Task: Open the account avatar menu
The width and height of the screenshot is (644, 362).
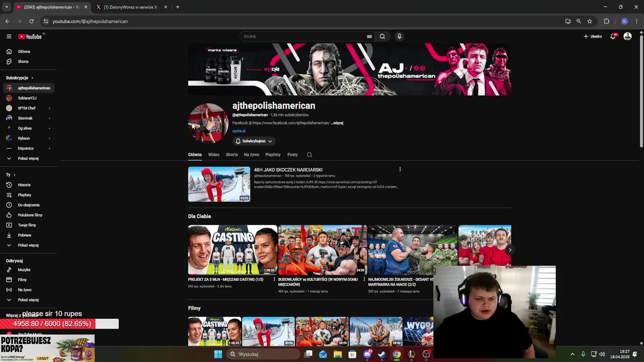Action: pos(627,36)
